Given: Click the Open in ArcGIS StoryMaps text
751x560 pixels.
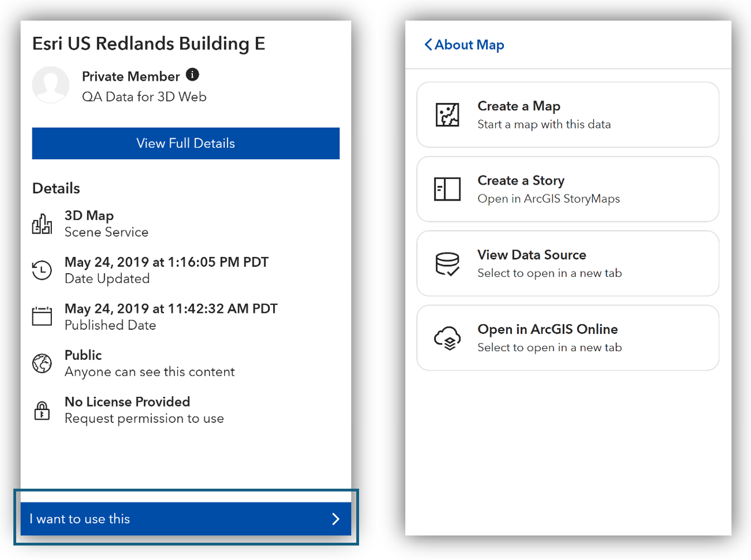Looking at the screenshot, I should pos(549,198).
